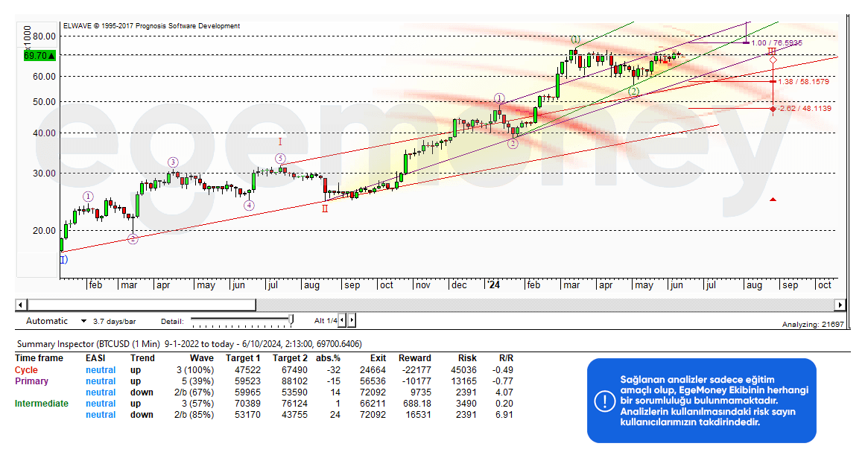Select the green circled (1) wave label
868x458 pixels.
pos(575,39)
